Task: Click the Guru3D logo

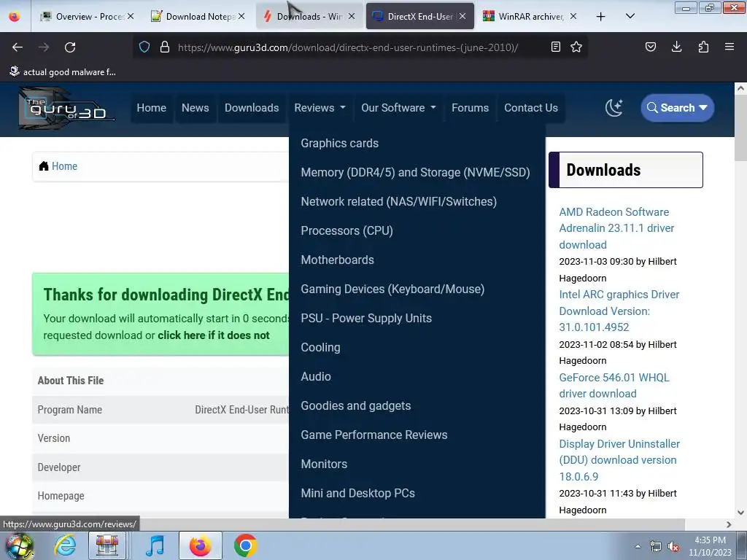Action: point(66,109)
